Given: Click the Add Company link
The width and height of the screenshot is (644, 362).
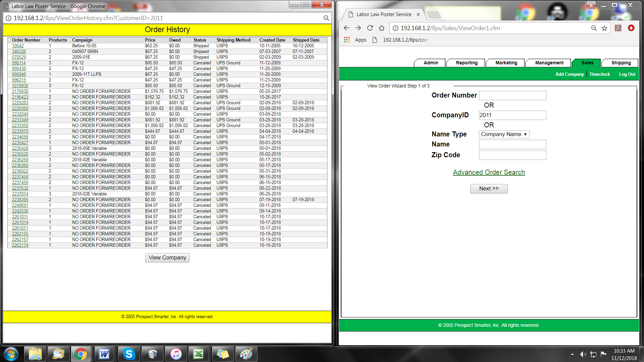Looking at the screenshot, I should click(569, 74).
